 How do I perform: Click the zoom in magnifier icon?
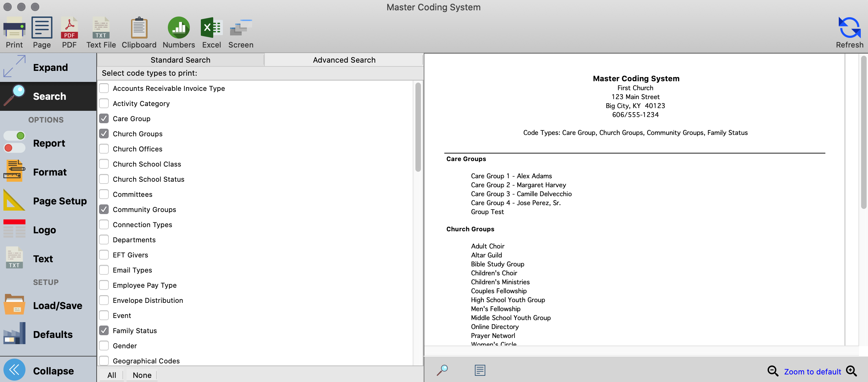(852, 371)
